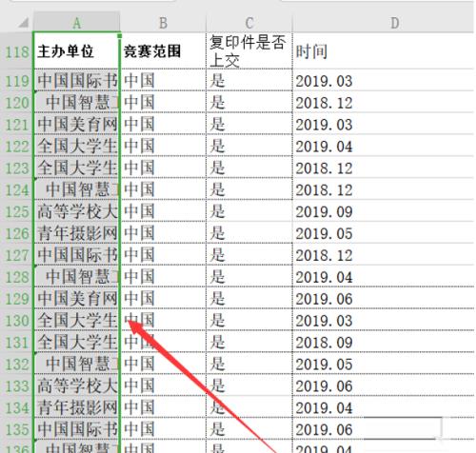
Task: Click cell 2019.05 in row 126
Action: (384, 233)
